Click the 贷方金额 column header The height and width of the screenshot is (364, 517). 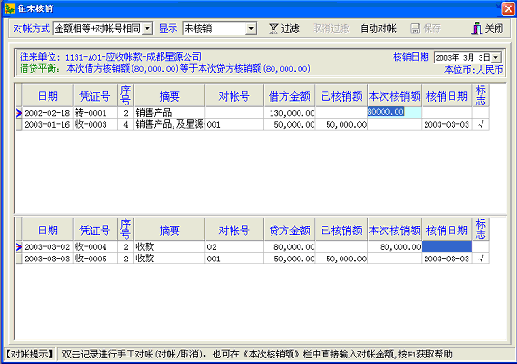click(289, 230)
